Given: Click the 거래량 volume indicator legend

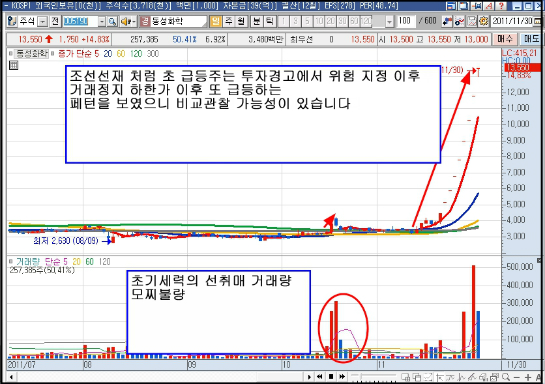Looking at the screenshot, I should 27,262.
